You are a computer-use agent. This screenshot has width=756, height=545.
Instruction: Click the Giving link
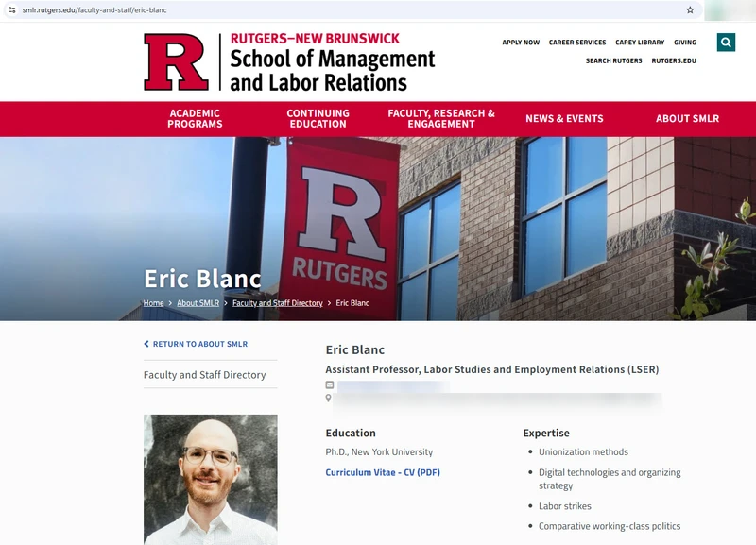click(x=684, y=43)
